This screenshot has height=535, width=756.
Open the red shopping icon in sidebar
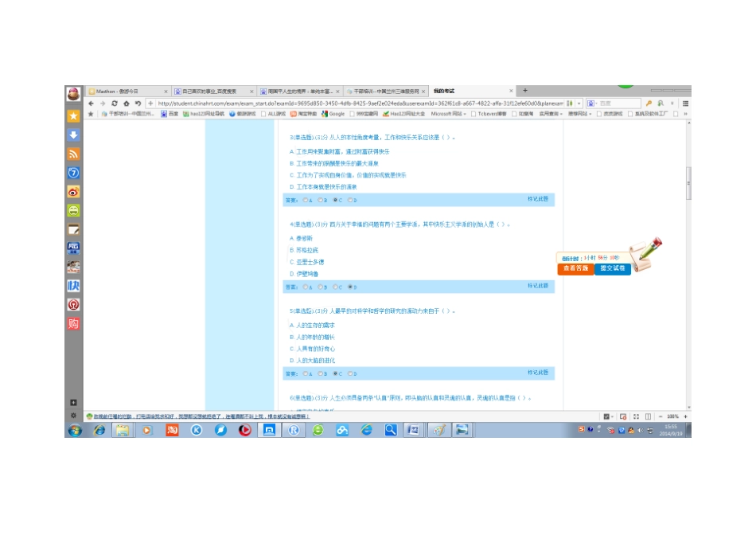73,324
